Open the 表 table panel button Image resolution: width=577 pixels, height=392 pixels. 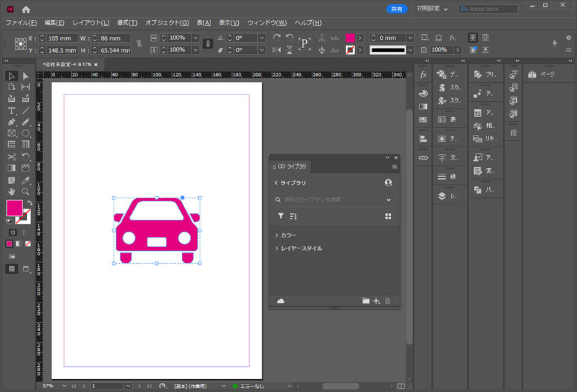click(x=447, y=119)
